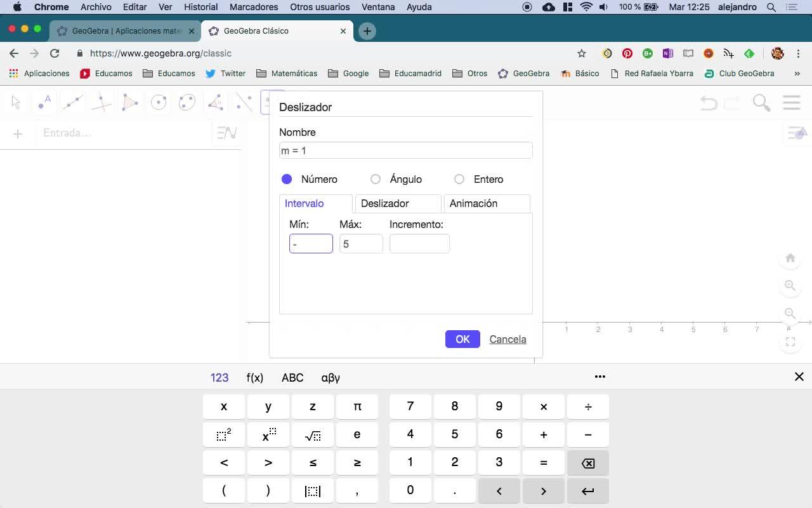812x508 pixels.
Task: Select the Ellipse conic tool
Action: [x=187, y=102]
